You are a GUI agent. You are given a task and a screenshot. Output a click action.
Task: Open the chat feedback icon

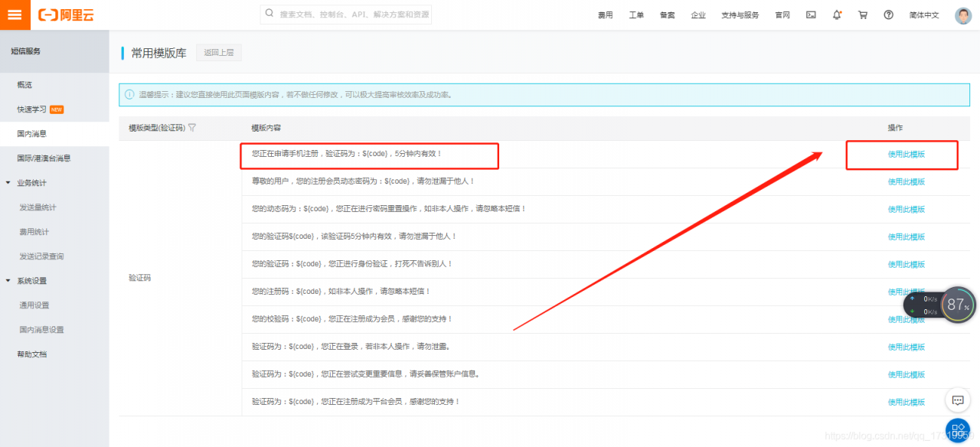pos(957,400)
